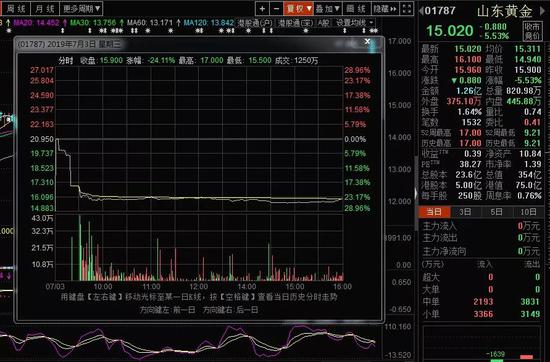Click the MA120: 13.842 indicator label
550x362 pixels.
tap(209, 23)
